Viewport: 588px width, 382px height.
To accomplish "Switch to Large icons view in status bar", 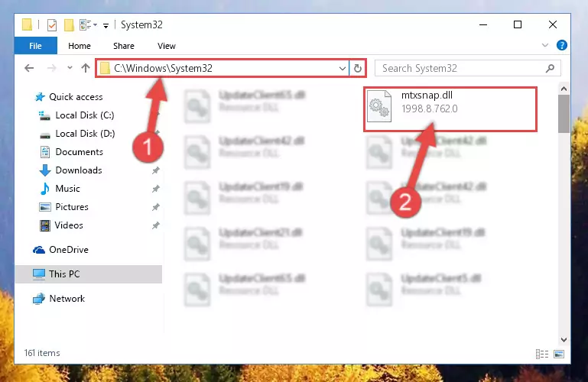I will pyautogui.click(x=559, y=354).
